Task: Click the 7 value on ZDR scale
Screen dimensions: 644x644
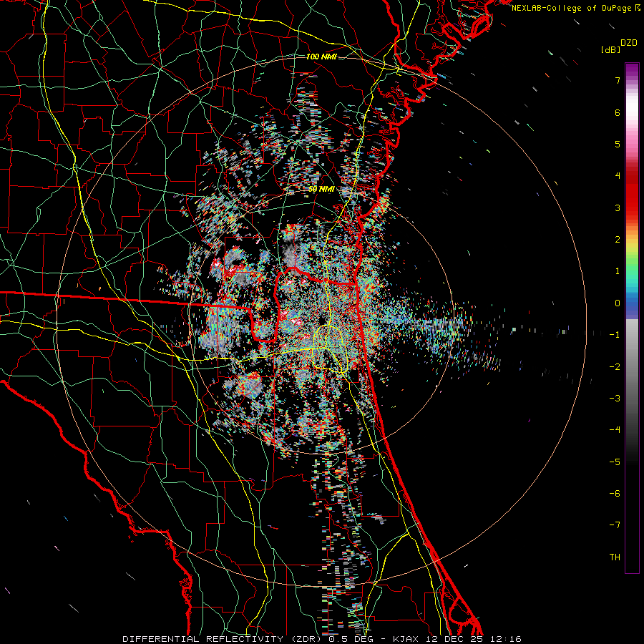Action: (x=618, y=80)
